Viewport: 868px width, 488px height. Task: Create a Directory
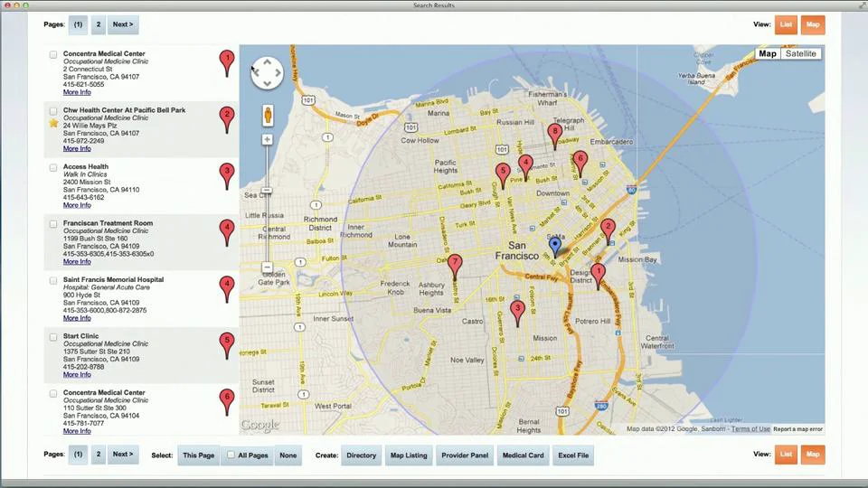click(361, 455)
